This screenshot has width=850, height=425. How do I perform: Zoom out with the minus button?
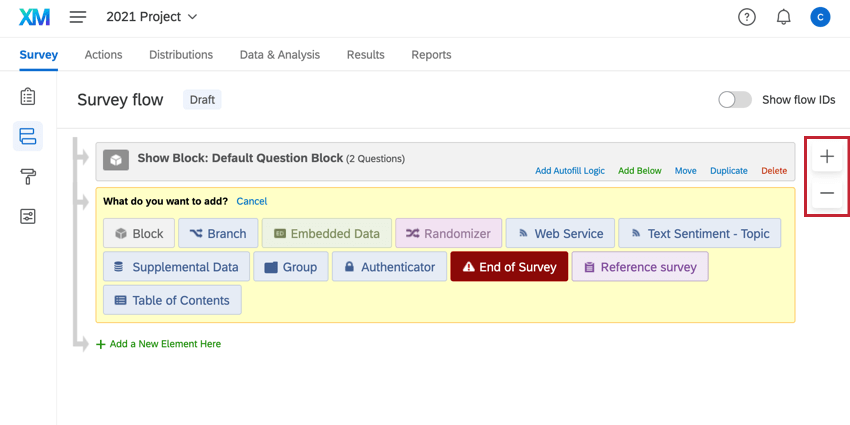pyautogui.click(x=827, y=193)
